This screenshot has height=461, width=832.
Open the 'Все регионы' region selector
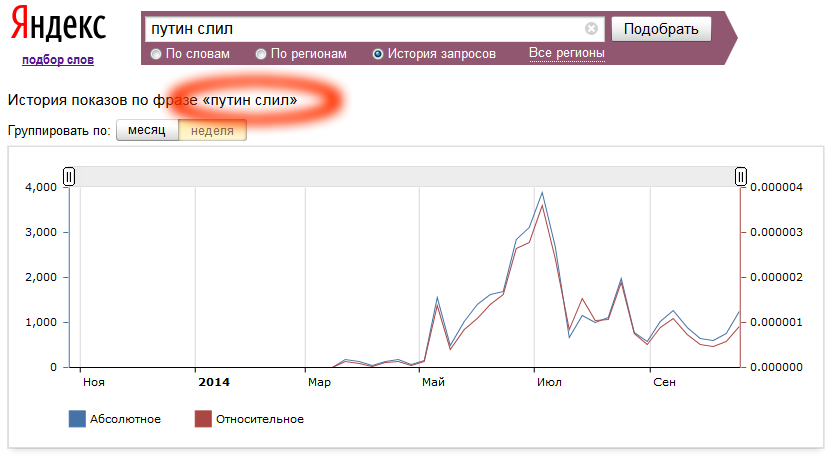pyautogui.click(x=566, y=53)
